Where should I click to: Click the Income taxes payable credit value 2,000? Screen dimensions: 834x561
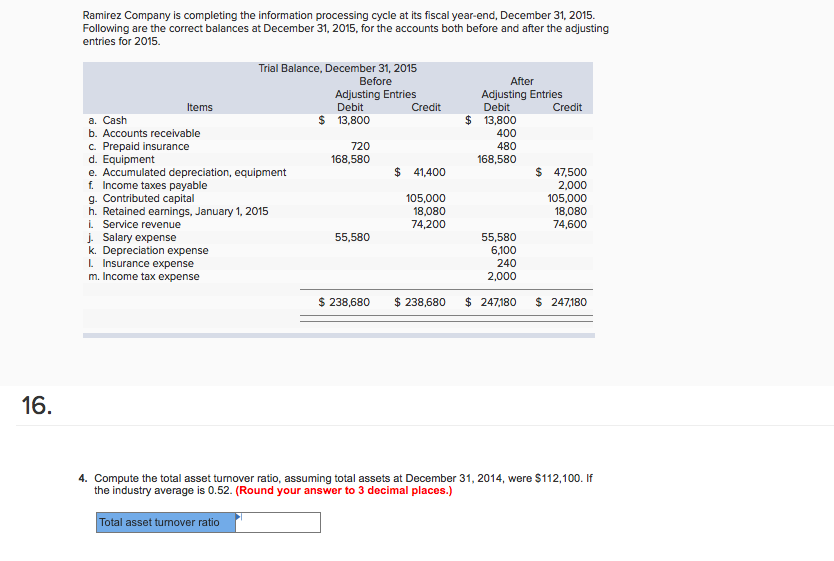572,185
